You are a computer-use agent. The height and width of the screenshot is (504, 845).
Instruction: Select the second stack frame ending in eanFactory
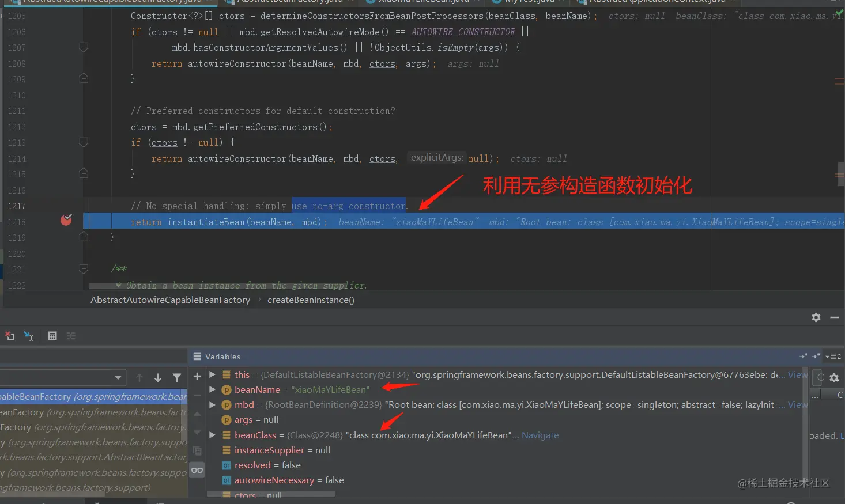tap(93, 412)
